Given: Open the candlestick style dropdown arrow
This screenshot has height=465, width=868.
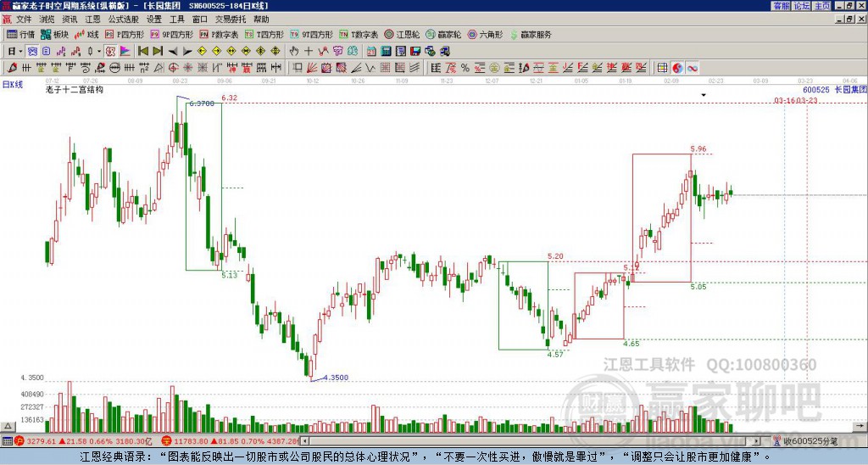Looking at the screenshot, I should point(98,52).
